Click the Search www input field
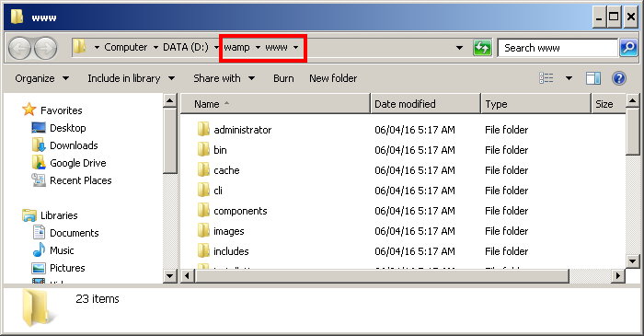644x336 pixels. click(558, 48)
